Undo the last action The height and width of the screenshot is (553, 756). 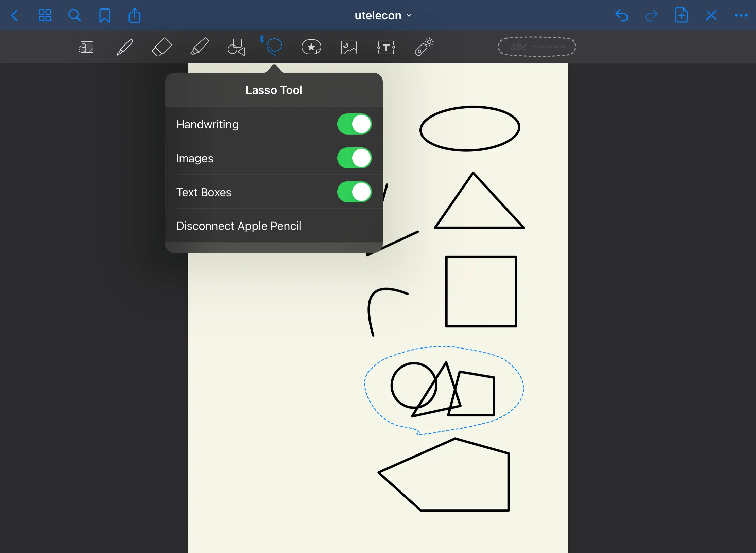[621, 16]
